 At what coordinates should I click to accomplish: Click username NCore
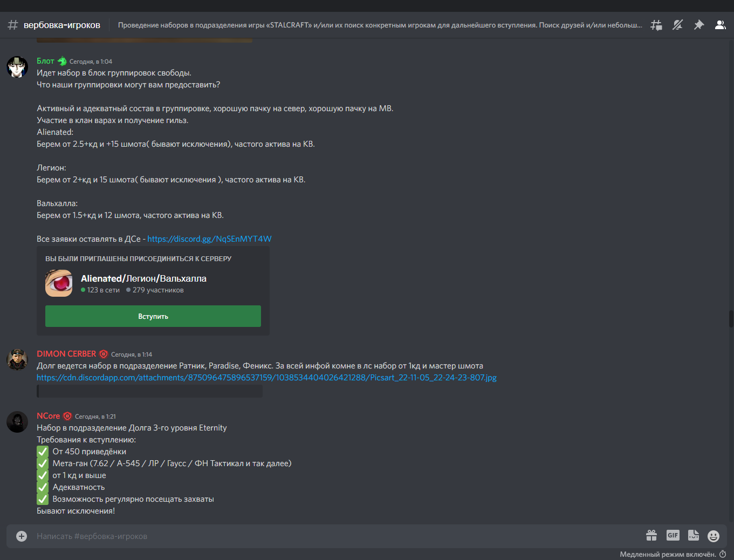tap(48, 416)
